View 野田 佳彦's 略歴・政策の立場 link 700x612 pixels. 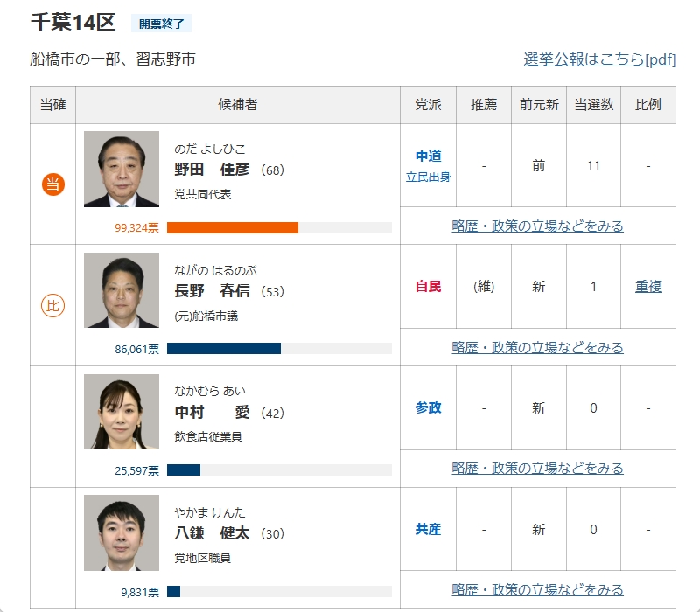click(537, 226)
